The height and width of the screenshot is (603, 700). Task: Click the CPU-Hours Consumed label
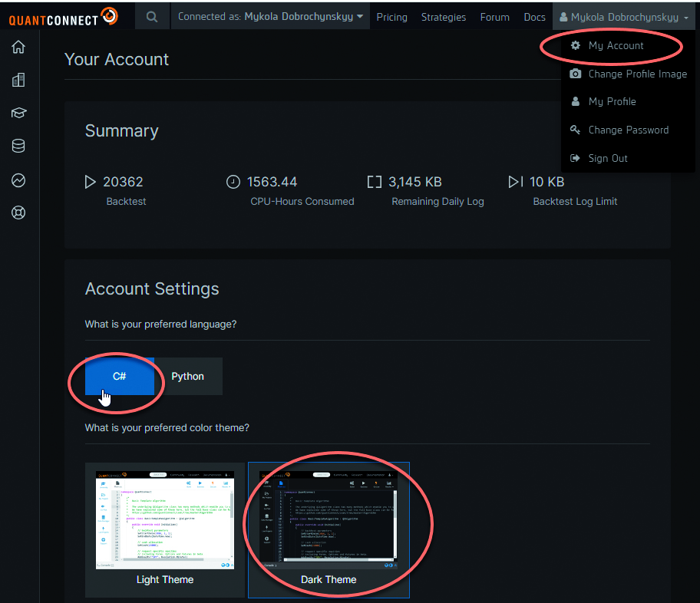302,201
